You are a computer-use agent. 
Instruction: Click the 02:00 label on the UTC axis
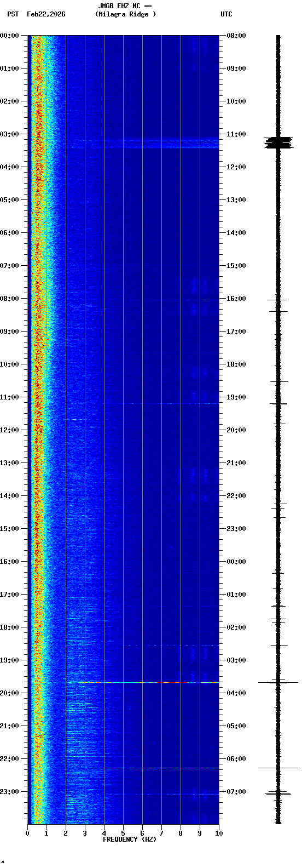236,627
